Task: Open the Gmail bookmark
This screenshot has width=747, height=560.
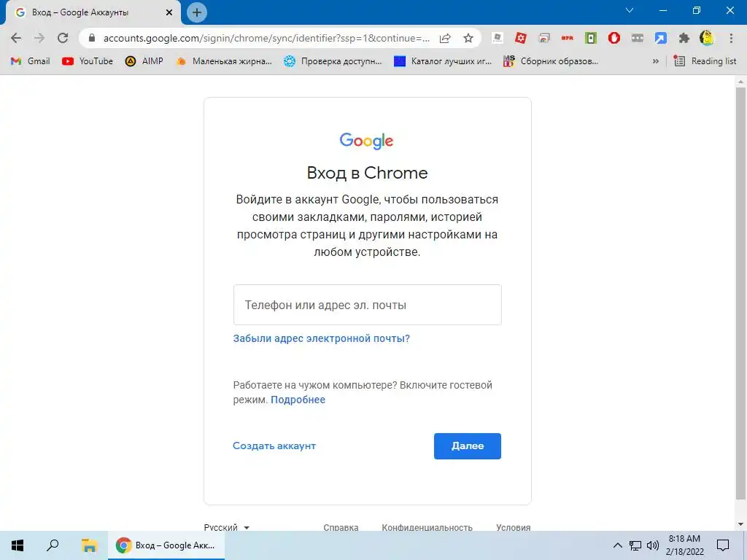Action: coord(30,61)
